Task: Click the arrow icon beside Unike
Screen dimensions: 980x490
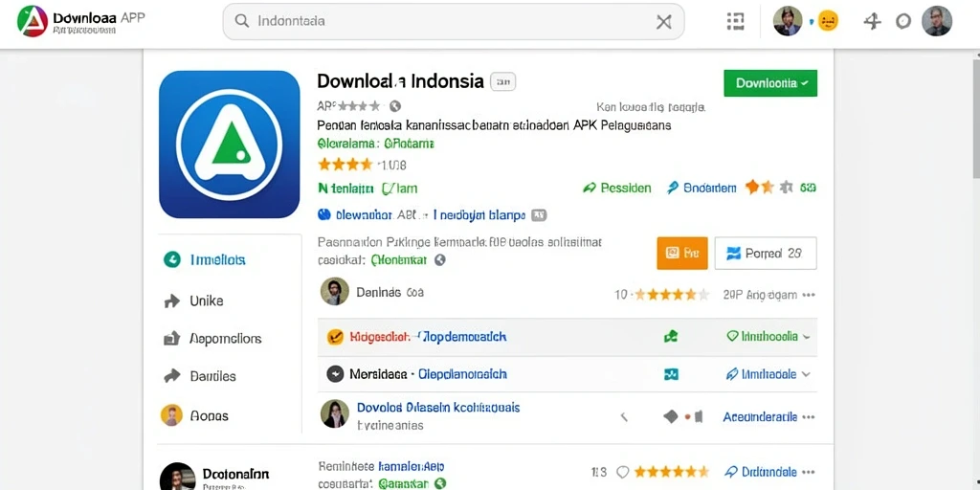Action: click(171, 301)
